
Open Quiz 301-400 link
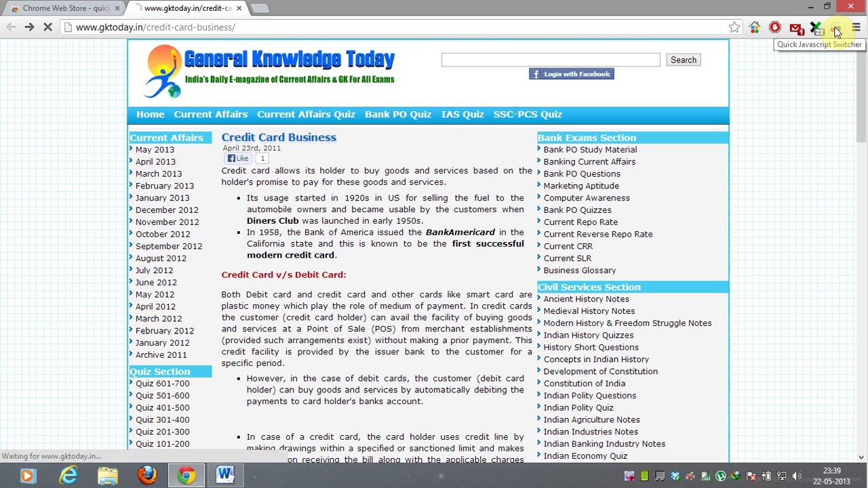[x=162, y=420]
